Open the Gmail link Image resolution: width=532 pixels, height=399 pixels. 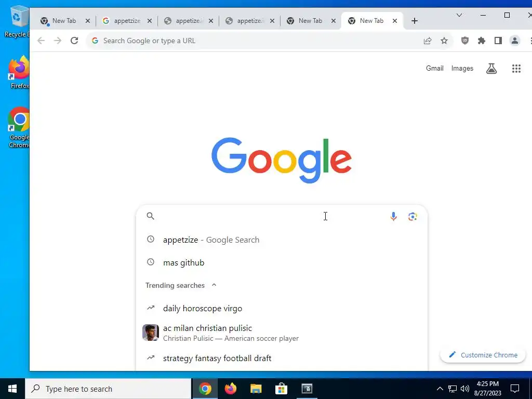coord(435,68)
